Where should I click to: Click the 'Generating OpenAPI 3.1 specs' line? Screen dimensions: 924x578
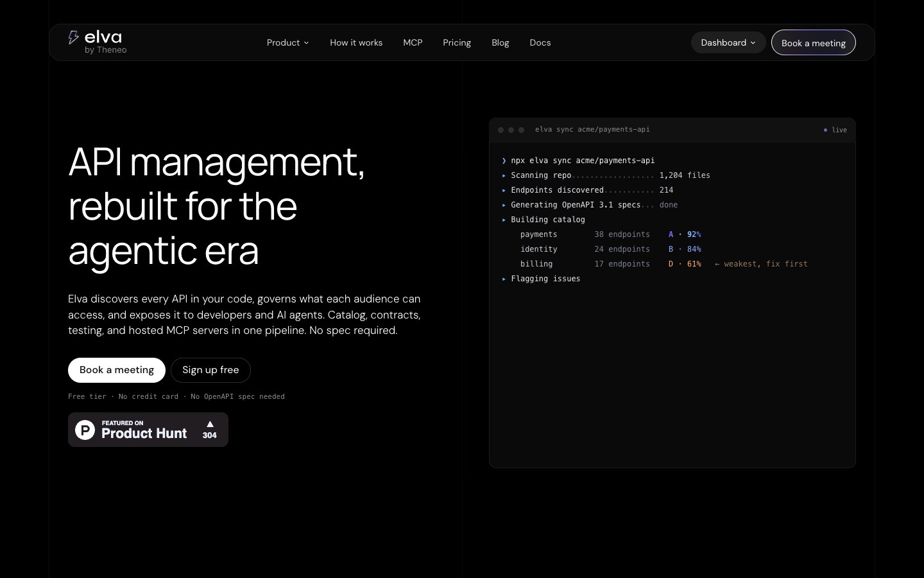coord(590,205)
